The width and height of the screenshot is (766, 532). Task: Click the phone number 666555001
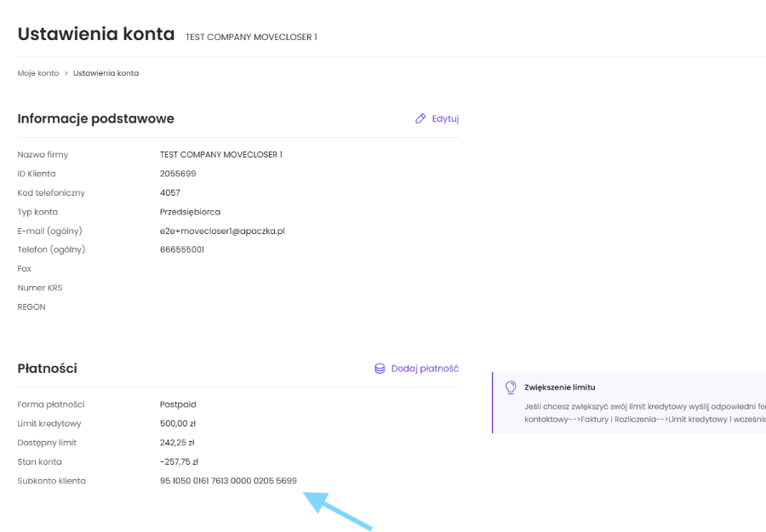(182, 249)
